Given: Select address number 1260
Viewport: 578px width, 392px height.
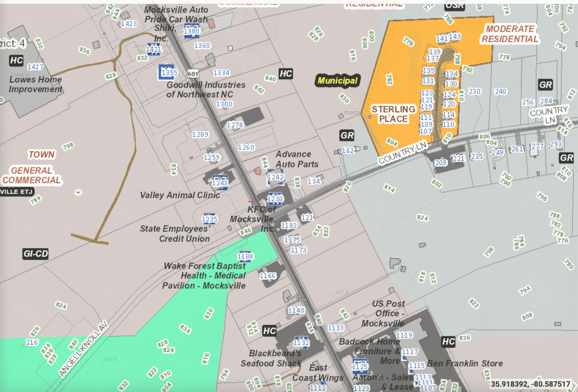Looking at the screenshot, I should tap(246, 147).
